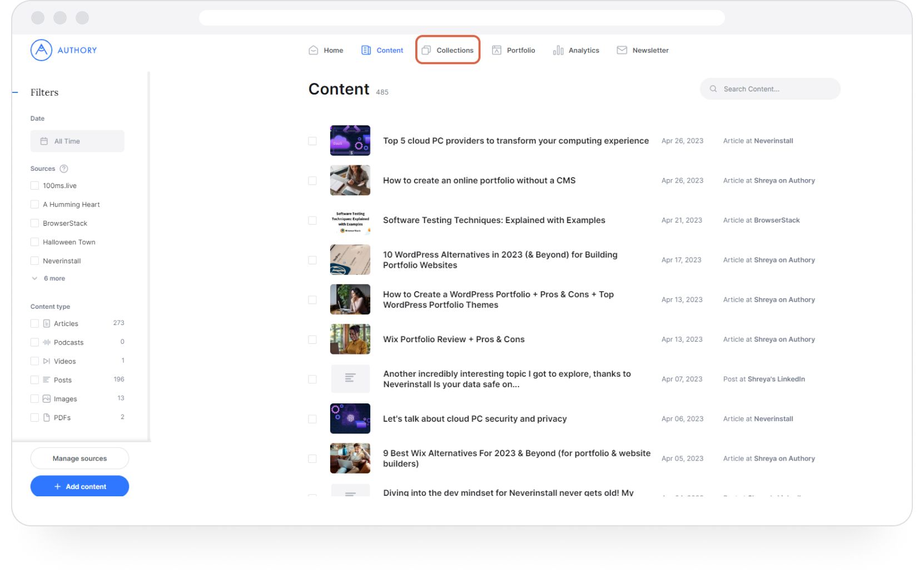The width and height of the screenshot is (924, 582).
Task: Click the Posts lines icon
Action: click(47, 380)
